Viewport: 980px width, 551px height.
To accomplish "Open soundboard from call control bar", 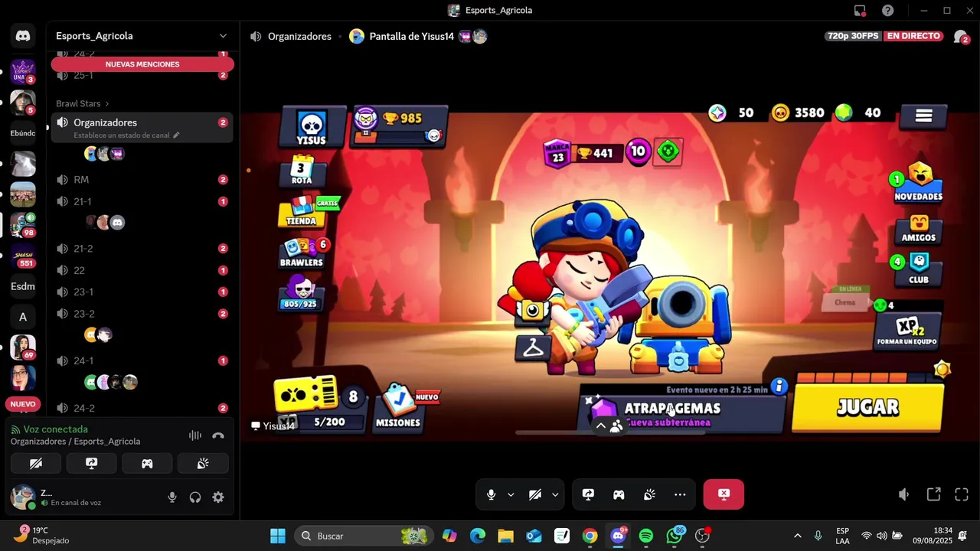I will coord(649,494).
